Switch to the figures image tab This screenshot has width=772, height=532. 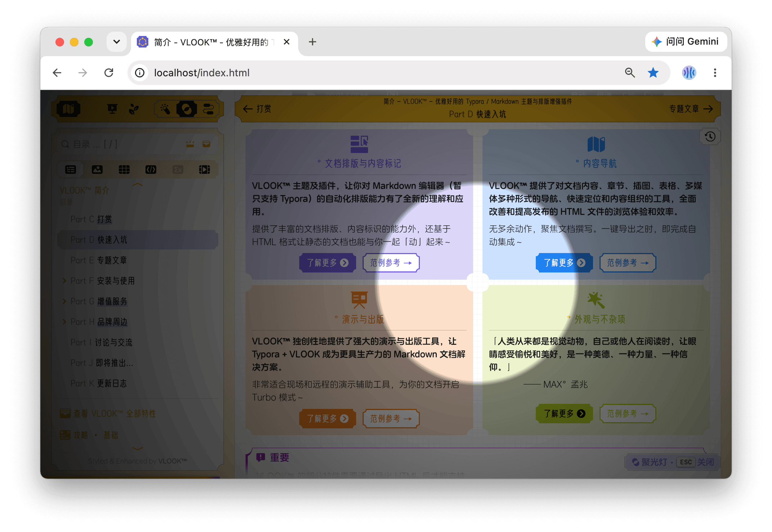click(x=97, y=170)
